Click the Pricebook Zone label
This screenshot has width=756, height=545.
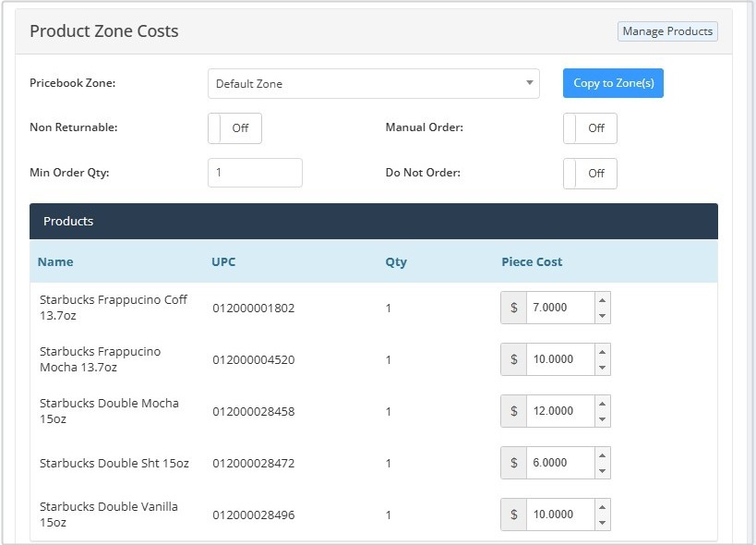(73, 83)
